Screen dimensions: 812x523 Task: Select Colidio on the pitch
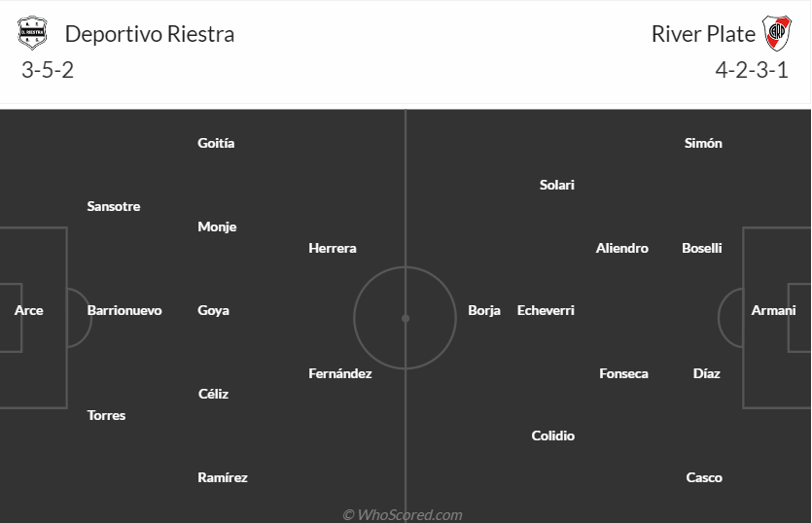point(553,436)
